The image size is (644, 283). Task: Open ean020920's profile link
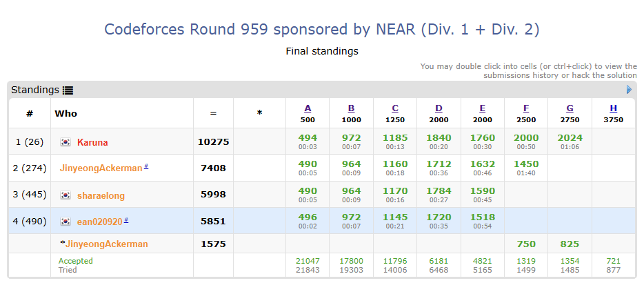100,222
